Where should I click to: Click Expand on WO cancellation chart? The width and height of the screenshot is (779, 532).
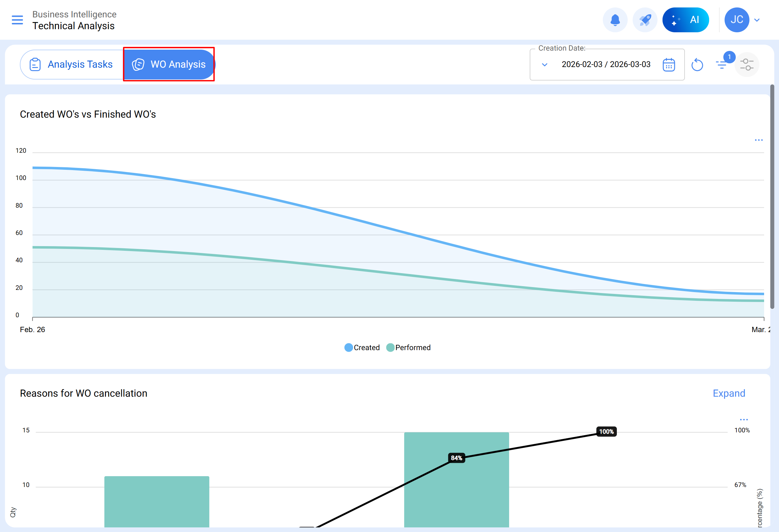click(x=729, y=393)
